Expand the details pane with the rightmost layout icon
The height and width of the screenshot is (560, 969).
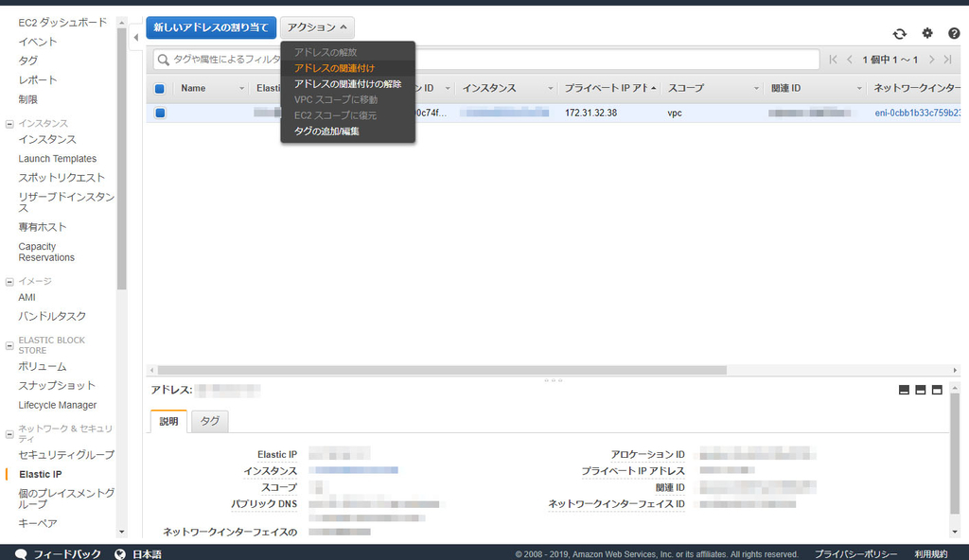[x=936, y=389]
